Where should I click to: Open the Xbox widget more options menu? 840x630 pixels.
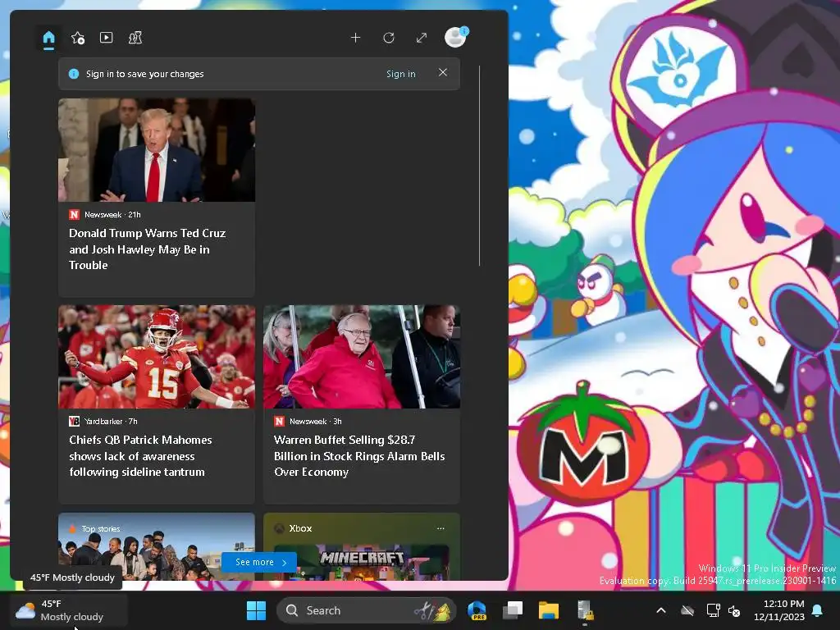441,528
